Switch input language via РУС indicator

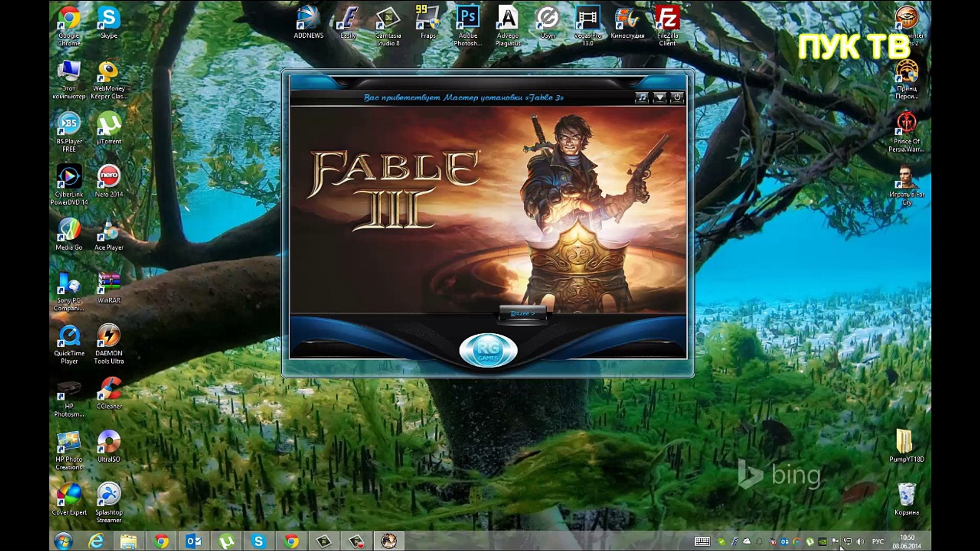[878, 541]
